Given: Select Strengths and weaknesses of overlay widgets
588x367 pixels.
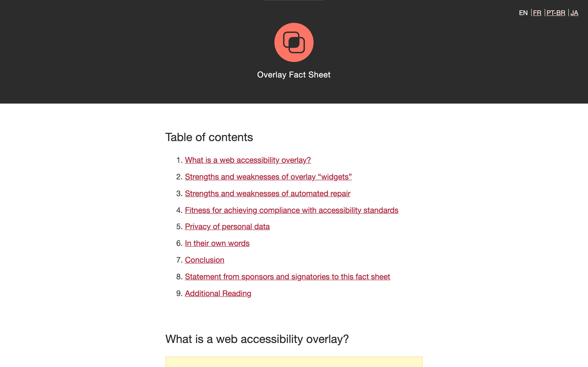Looking at the screenshot, I should (x=268, y=176).
